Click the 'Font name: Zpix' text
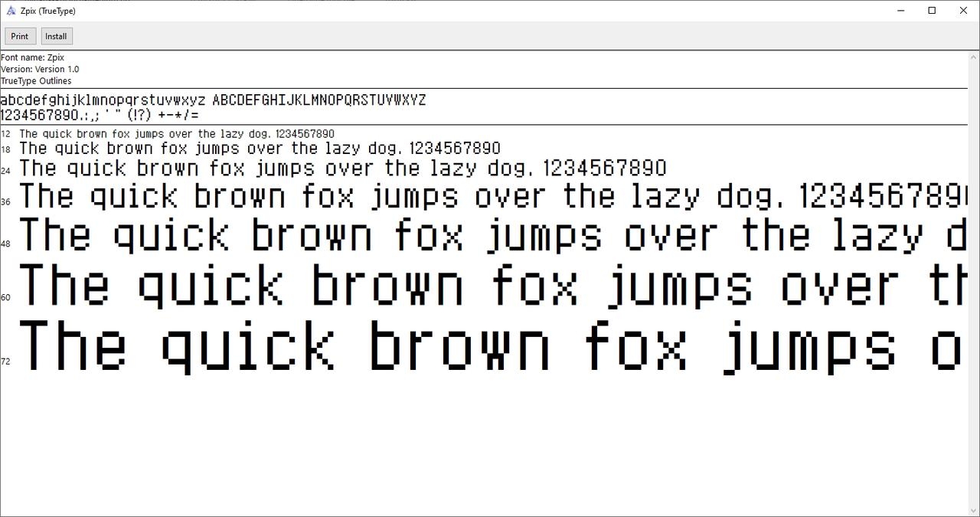Image resolution: width=980 pixels, height=517 pixels. click(32, 57)
